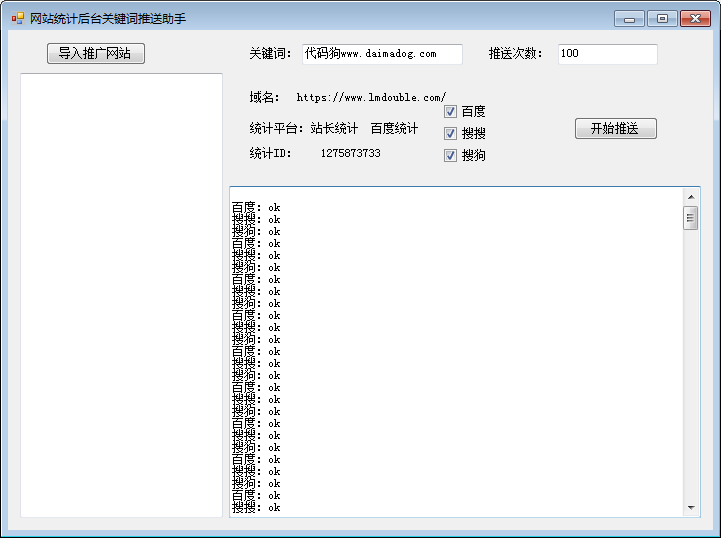
Task: Click the domain https://www.lmdouble.com/ text
Action: (371, 97)
